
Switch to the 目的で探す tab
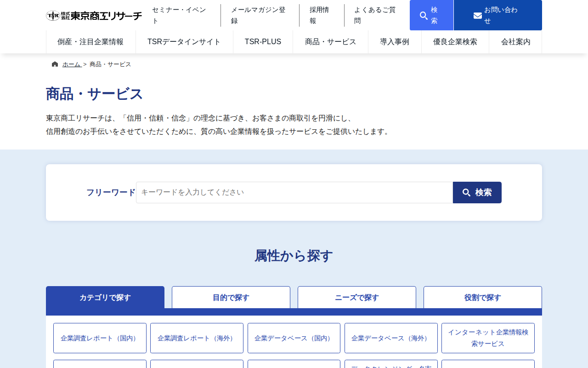click(x=231, y=297)
